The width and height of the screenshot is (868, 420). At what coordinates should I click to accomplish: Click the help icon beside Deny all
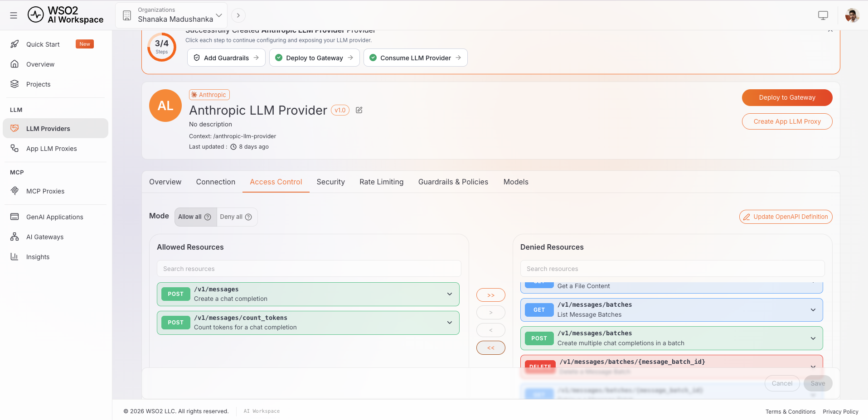pos(248,217)
